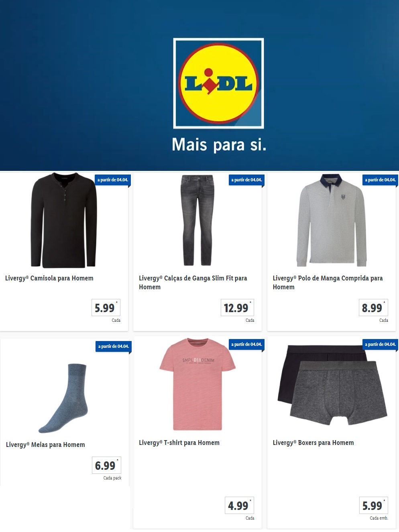Click the 12.99 price tag
The image size is (399, 532).
tap(237, 308)
